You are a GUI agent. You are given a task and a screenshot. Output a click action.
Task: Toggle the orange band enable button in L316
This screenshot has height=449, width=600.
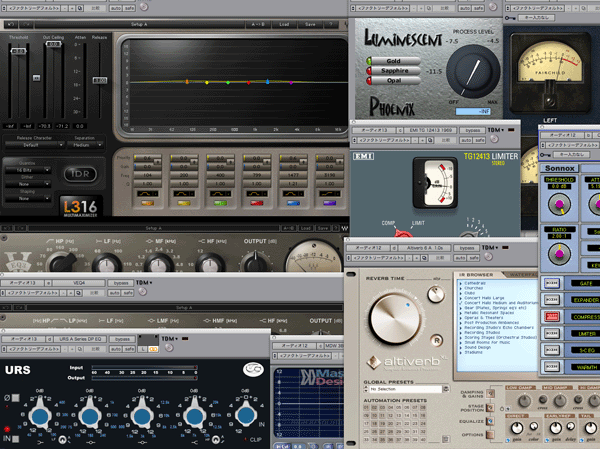click(148, 203)
